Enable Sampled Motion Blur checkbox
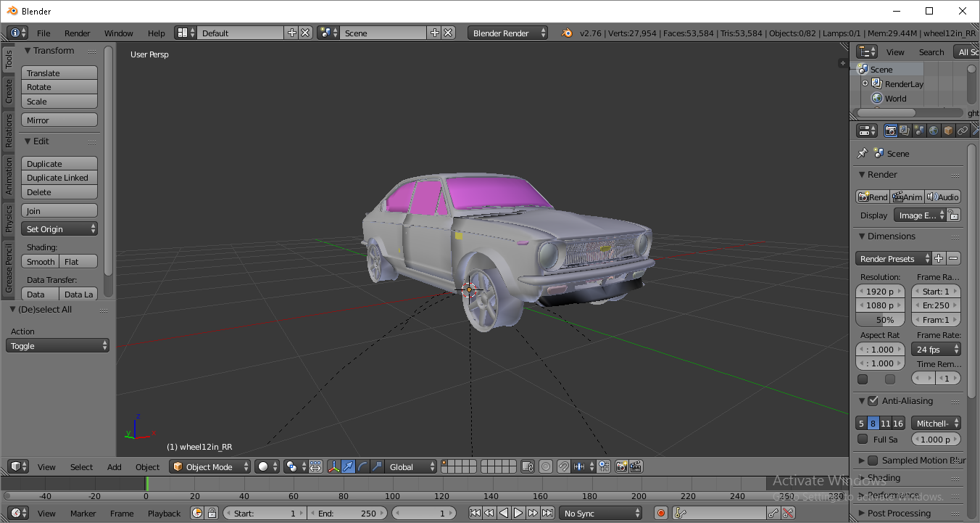This screenshot has width=980, height=523. 873,461
